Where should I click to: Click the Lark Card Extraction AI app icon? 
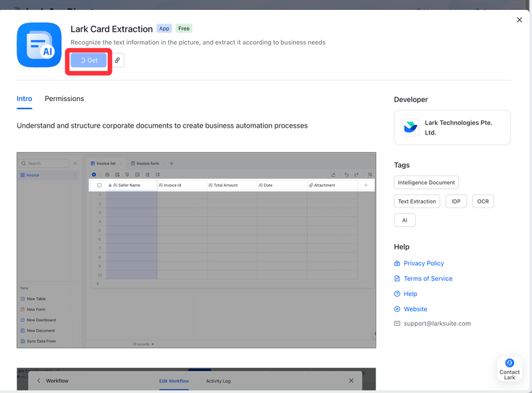point(39,45)
